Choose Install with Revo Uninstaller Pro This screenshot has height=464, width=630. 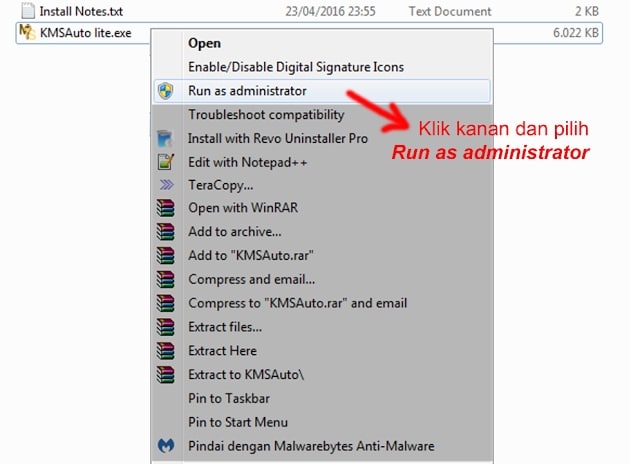coord(322,139)
